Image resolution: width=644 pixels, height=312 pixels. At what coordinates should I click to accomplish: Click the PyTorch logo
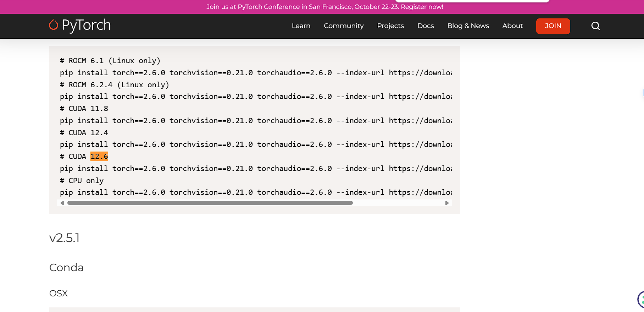[x=80, y=25]
